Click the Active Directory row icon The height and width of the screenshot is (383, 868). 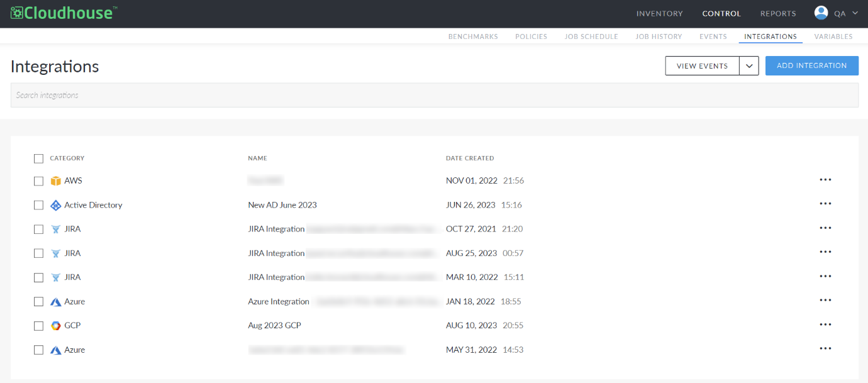click(x=56, y=205)
